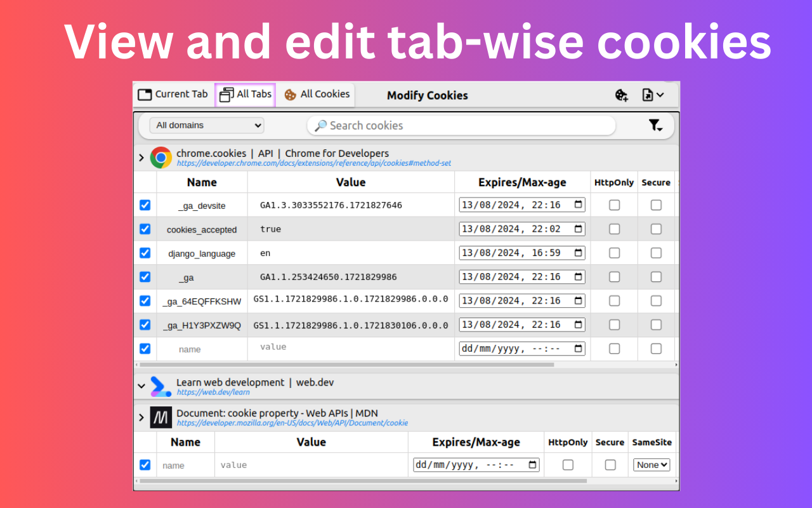Viewport: 812px width, 508px height.
Task: Collapse the Learn web development section
Action: pos(141,386)
